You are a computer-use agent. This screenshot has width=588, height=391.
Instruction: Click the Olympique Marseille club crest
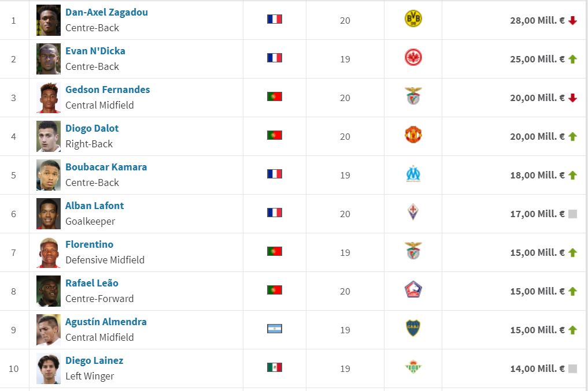point(413,174)
